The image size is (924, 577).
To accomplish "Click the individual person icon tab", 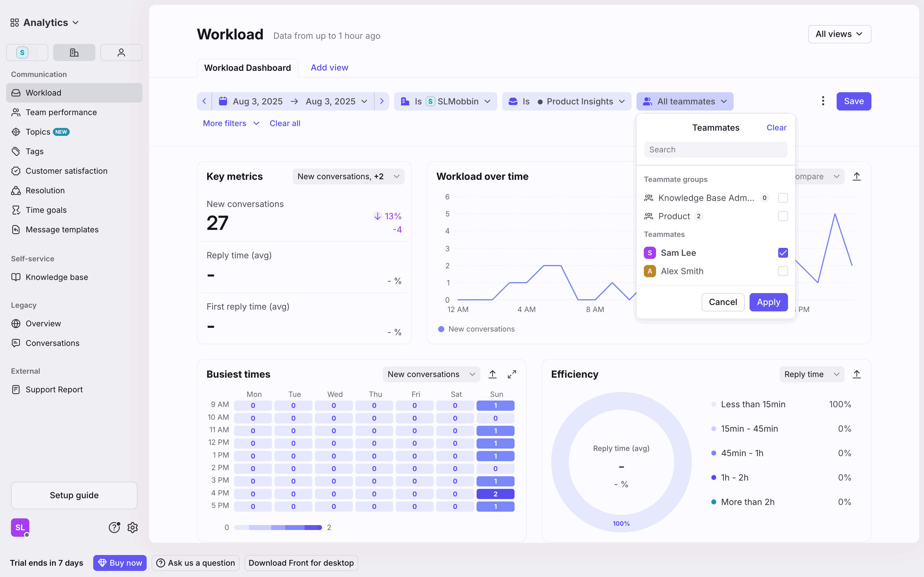I will click(121, 52).
